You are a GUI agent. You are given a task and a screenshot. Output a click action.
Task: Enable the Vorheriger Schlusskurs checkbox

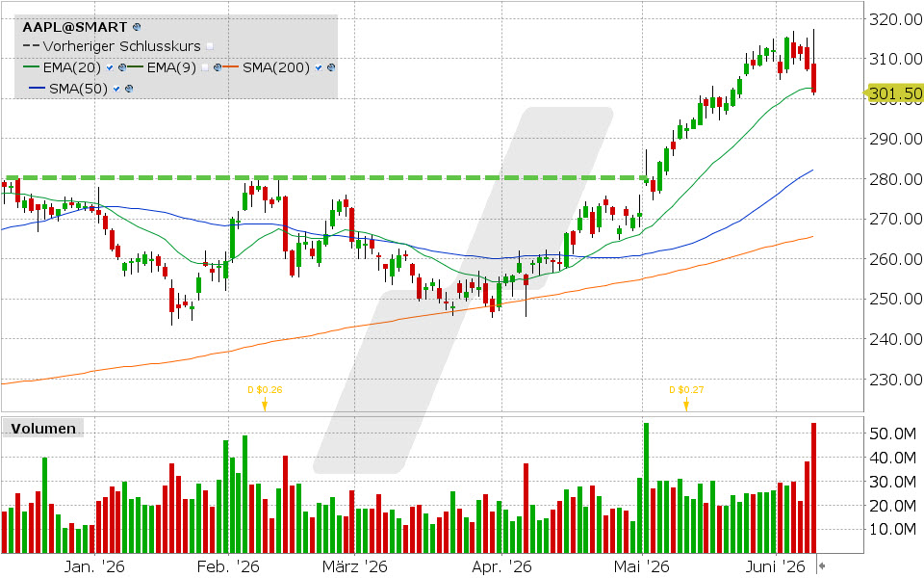click(210, 46)
